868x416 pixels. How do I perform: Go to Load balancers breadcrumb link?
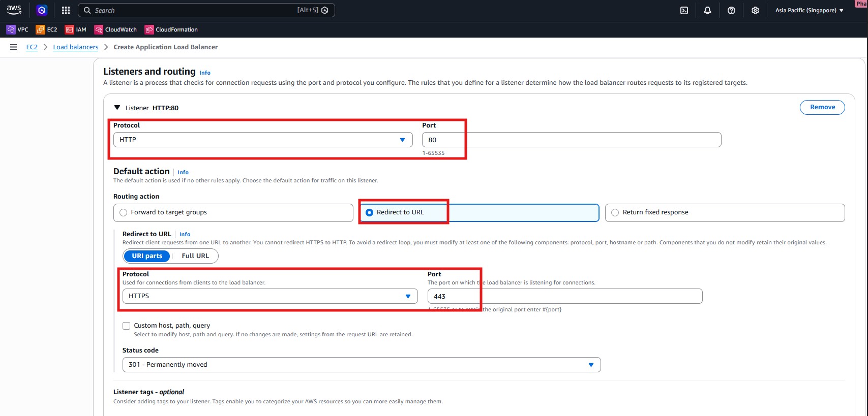coord(75,47)
